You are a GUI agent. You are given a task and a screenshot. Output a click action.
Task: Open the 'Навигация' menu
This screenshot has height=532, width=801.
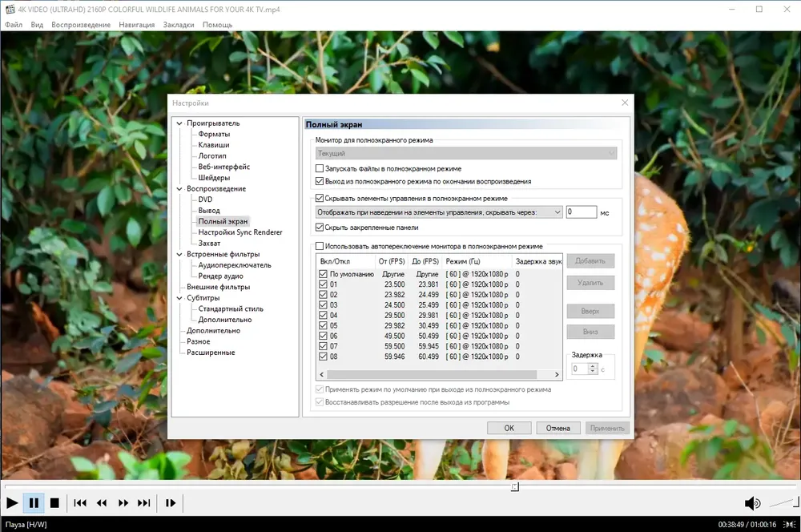point(137,25)
